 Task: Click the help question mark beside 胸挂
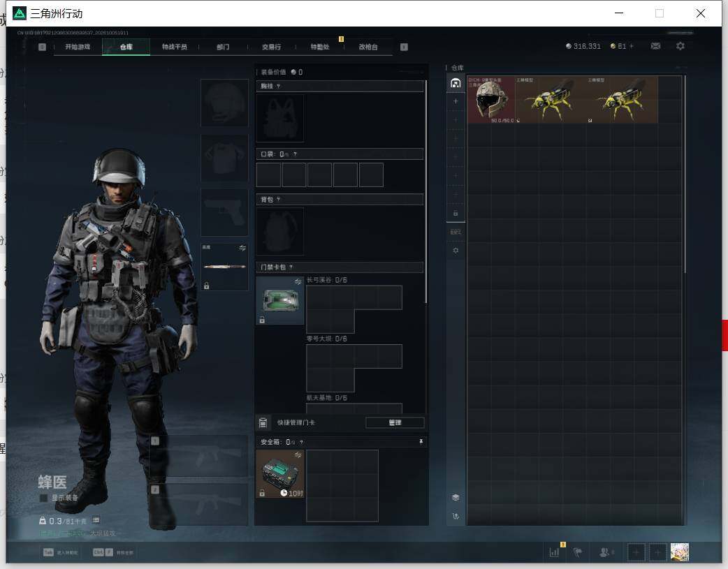coord(278,86)
